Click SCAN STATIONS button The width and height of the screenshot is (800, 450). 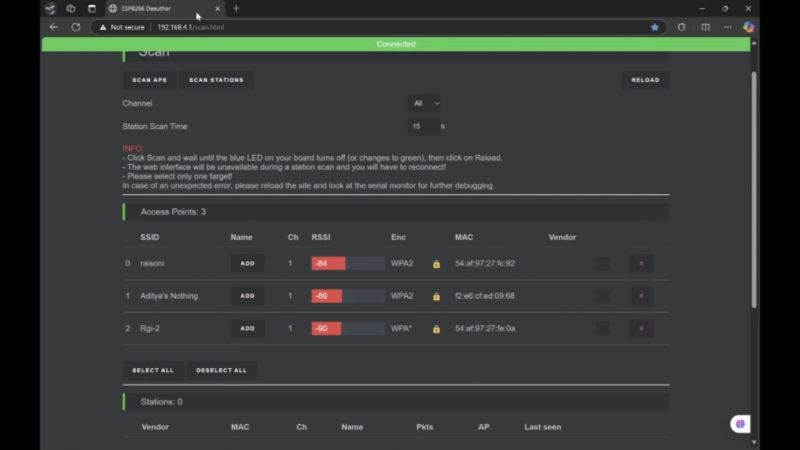click(x=216, y=80)
